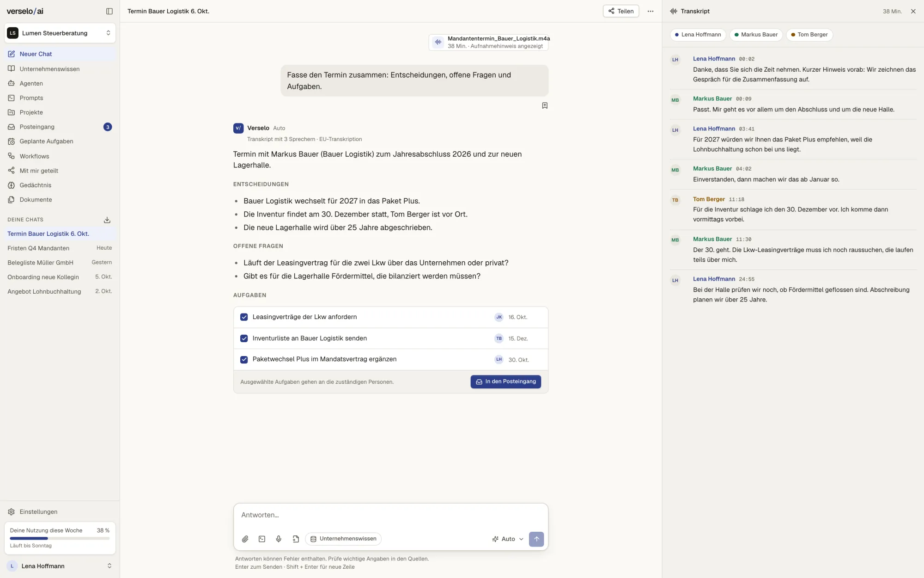Click the document import icon in composer
924x578 pixels.
pos(296,539)
